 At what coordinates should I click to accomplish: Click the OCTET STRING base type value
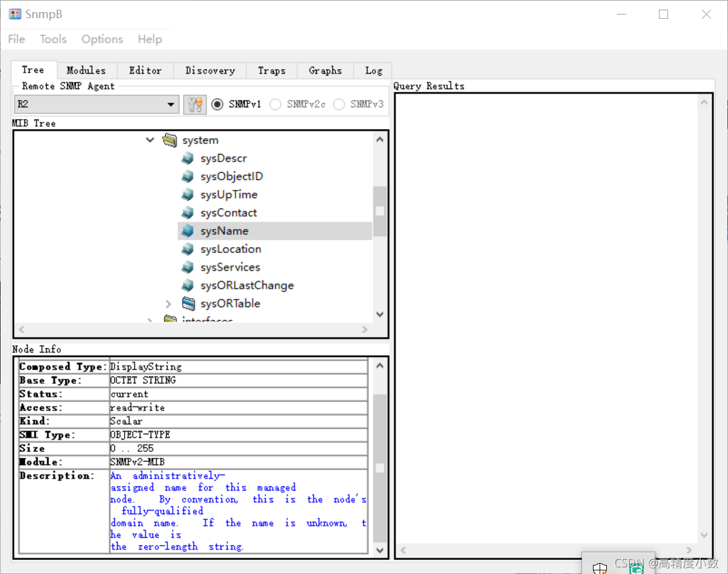143,380
